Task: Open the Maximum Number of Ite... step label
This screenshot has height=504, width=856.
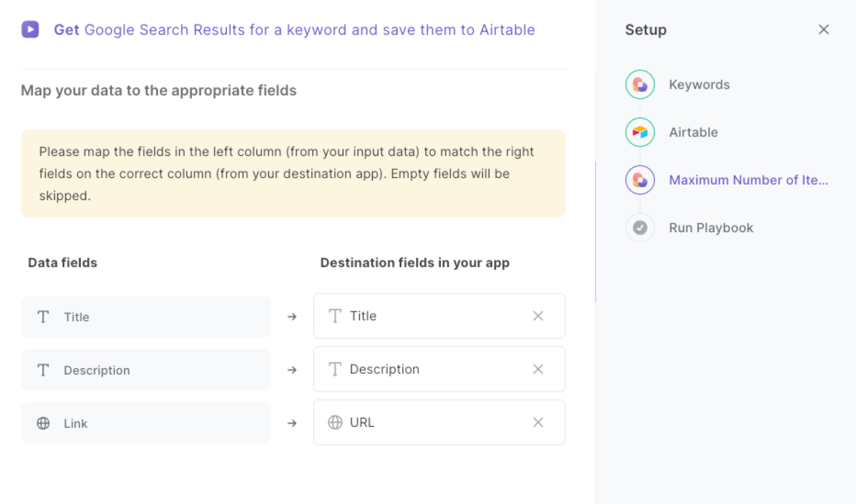Action: pyautogui.click(x=748, y=180)
